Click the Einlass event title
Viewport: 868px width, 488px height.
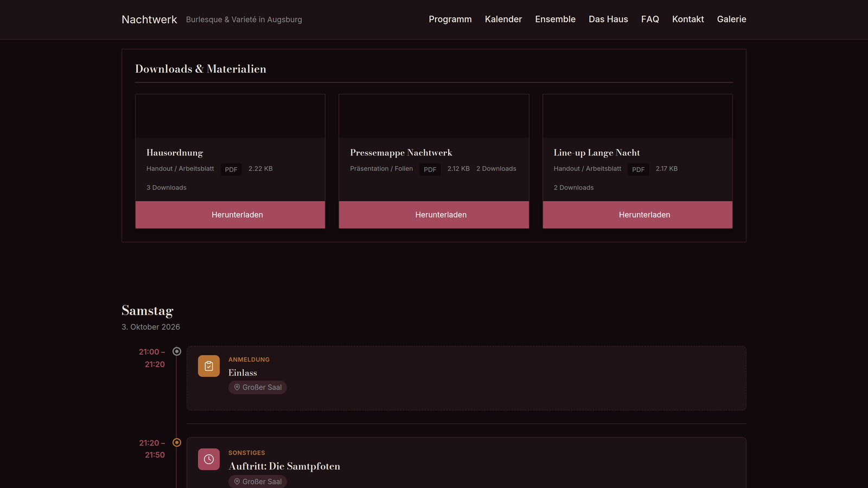coord(242,373)
